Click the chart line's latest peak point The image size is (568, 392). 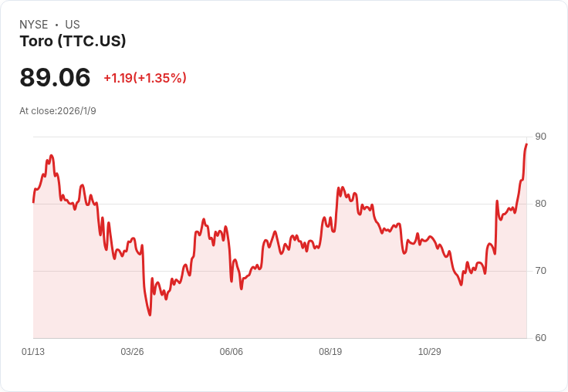pos(526,144)
